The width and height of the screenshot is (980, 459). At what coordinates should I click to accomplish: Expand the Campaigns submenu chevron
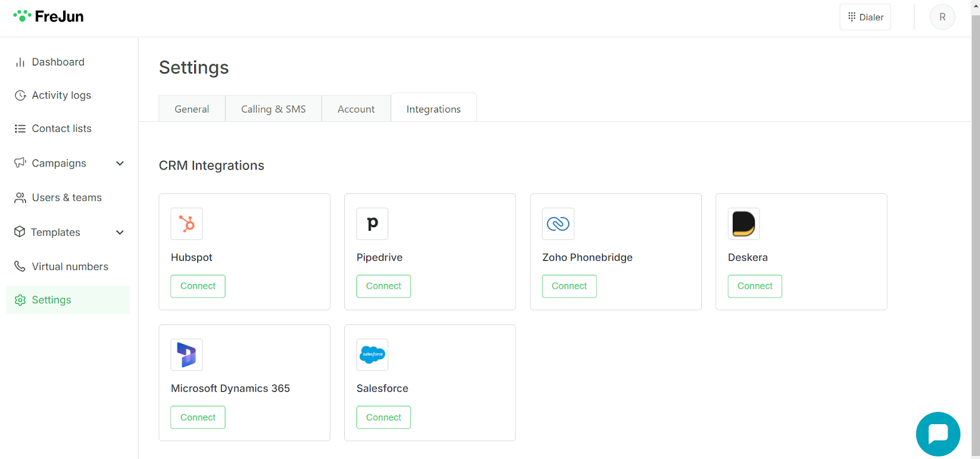pyautogui.click(x=120, y=163)
